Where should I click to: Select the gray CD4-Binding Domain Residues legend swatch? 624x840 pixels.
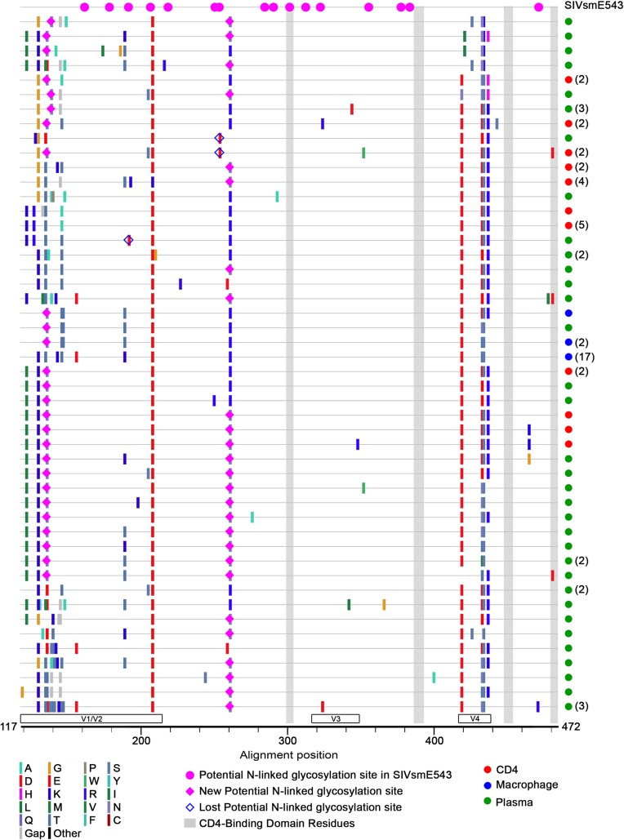point(189,824)
